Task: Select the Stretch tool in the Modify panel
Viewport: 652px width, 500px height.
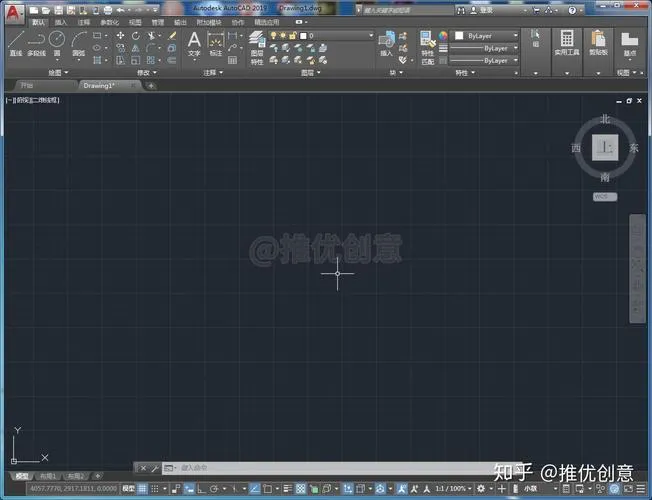Action: coord(120,60)
